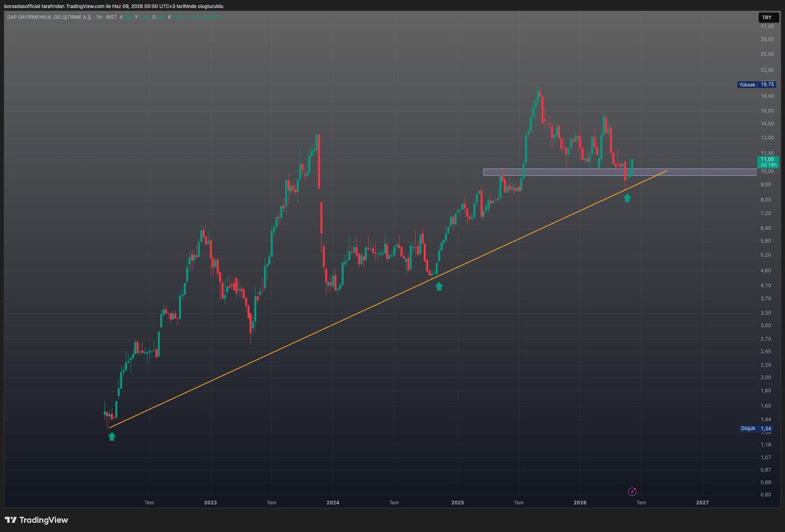The height and width of the screenshot is (532, 785).
Task: Click the 18,00 price scale value
Action: 767,96
